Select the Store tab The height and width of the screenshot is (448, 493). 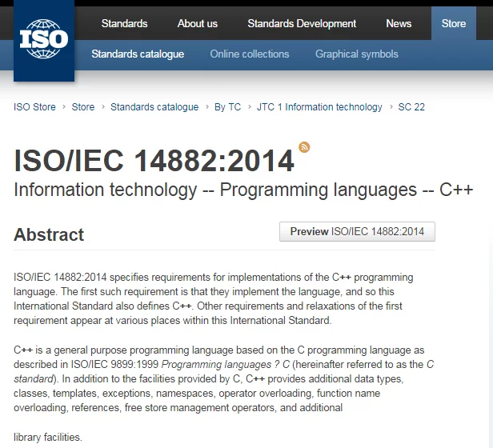[x=453, y=23]
